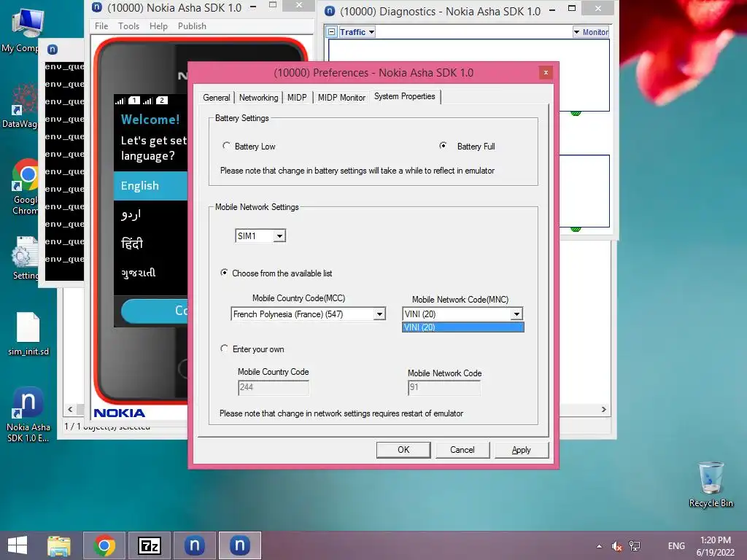Select Hindi language in emulator
The height and width of the screenshot is (560, 747).
point(150,244)
